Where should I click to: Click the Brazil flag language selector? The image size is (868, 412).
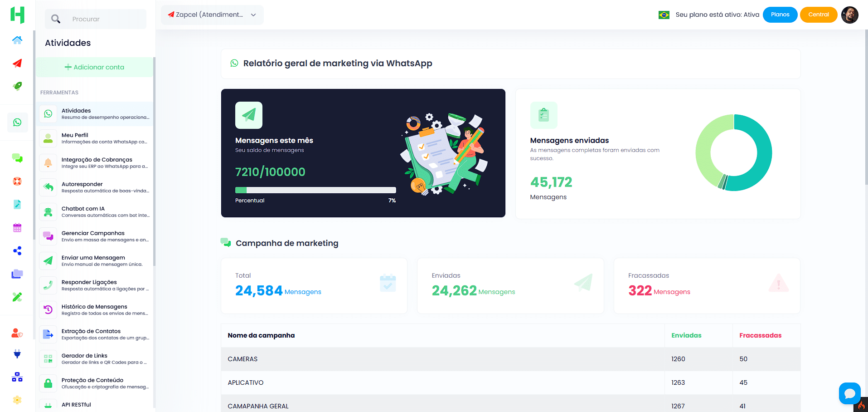click(x=664, y=15)
